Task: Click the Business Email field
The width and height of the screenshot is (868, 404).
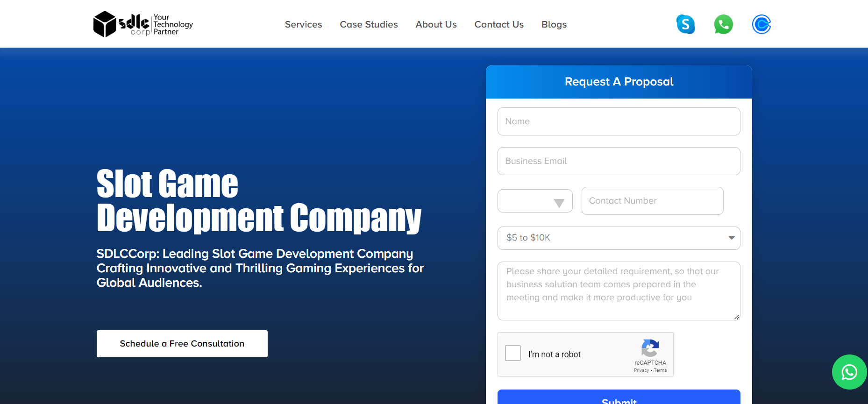Action: tap(619, 161)
